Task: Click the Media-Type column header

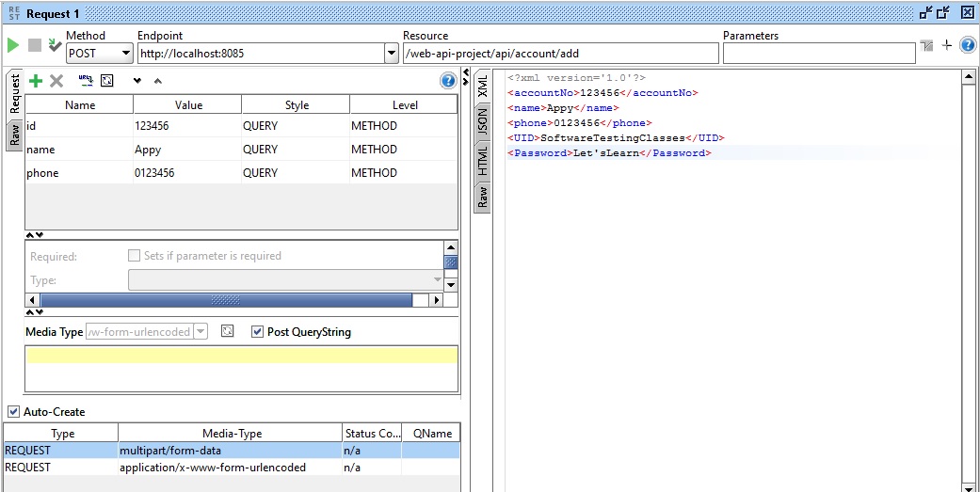Action: 232,434
